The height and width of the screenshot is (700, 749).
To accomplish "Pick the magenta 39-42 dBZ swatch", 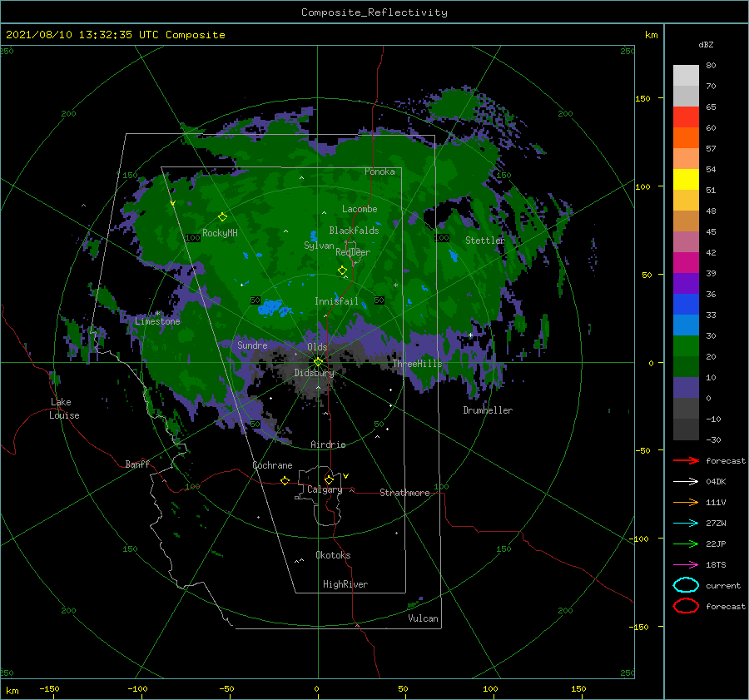I will coord(686,263).
